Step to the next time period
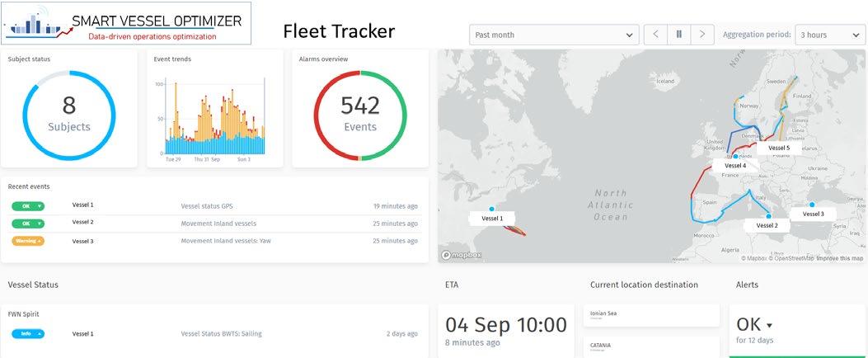This screenshot has width=868, height=358. pyautogui.click(x=702, y=35)
